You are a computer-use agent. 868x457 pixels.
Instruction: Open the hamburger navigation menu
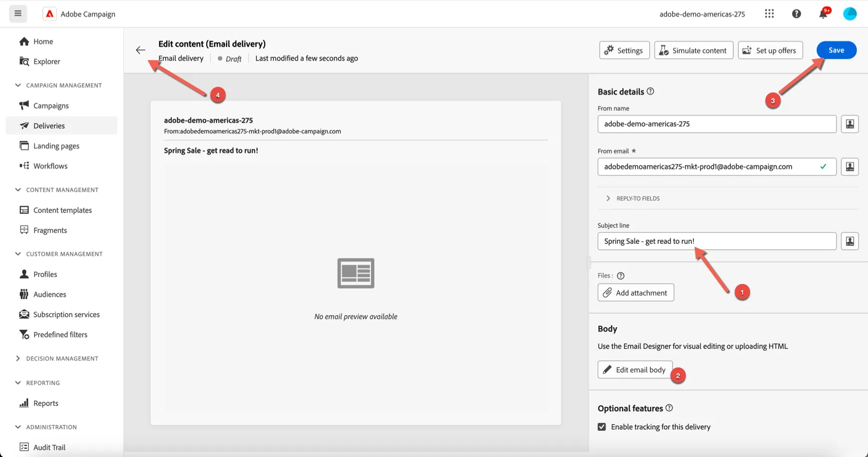(18, 14)
